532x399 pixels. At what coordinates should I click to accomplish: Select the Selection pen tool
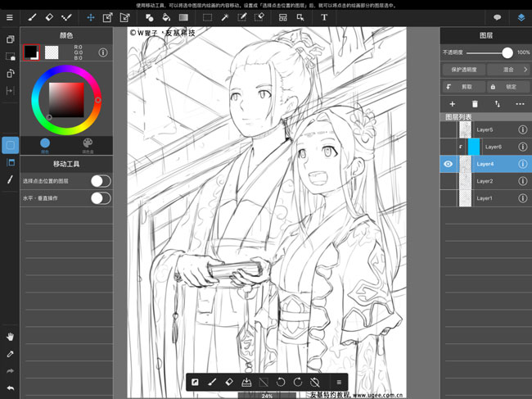tap(242, 17)
